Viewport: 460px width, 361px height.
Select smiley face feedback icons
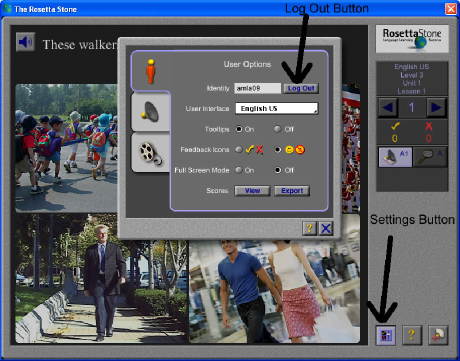coord(277,150)
